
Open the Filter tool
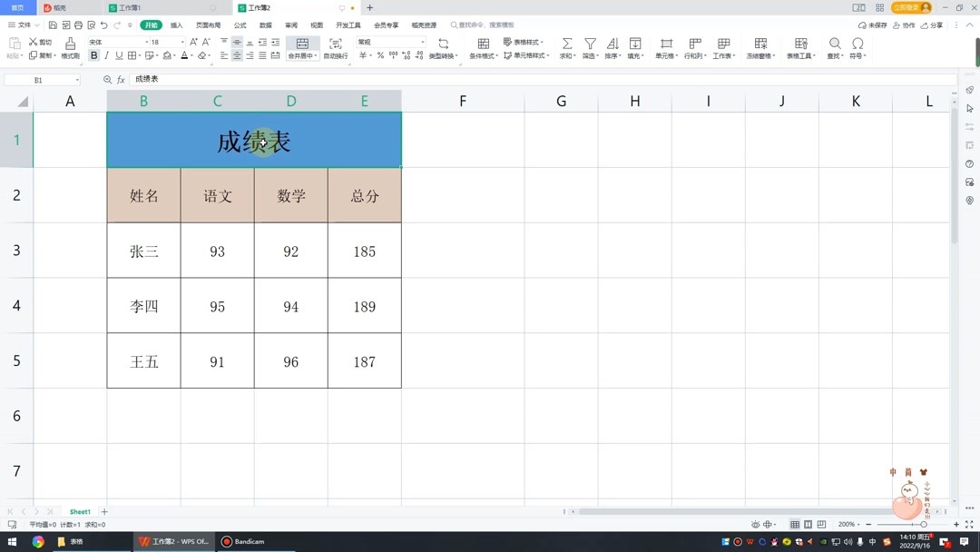tap(590, 45)
